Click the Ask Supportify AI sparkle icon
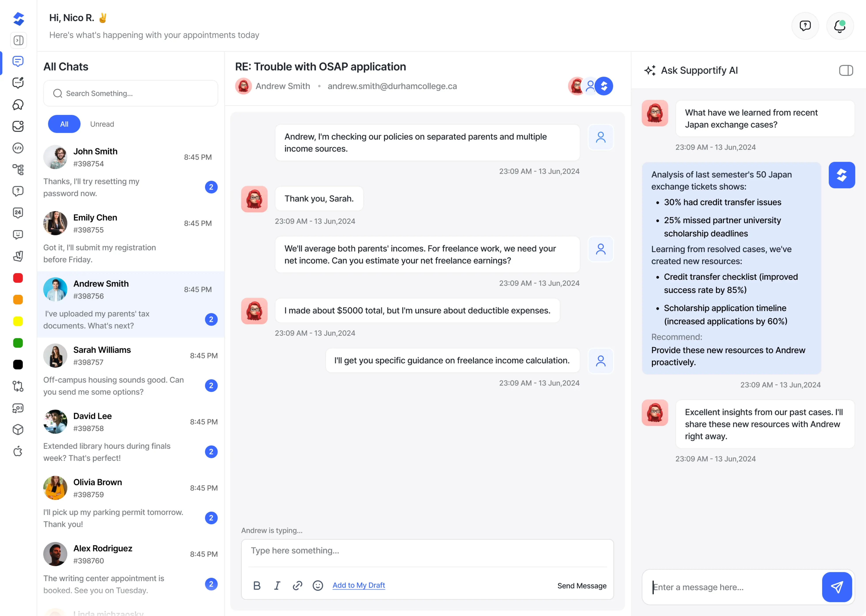The image size is (866, 616). pos(650,70)
